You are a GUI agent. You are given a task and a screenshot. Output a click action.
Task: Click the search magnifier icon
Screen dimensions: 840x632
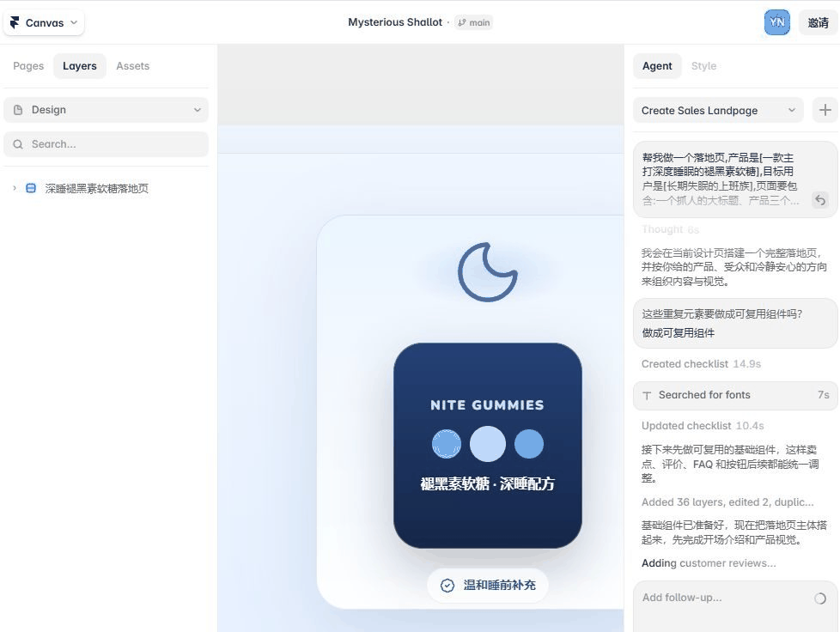[18, 144]
